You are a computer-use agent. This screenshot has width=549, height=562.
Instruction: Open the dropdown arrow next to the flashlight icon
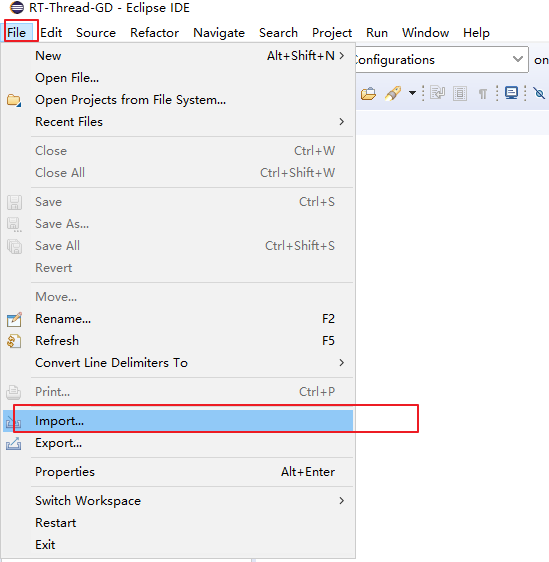412,93
